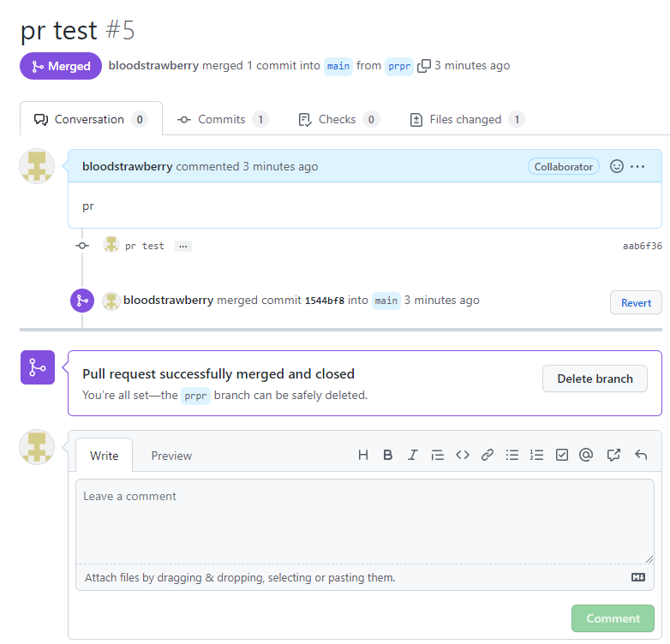Screen dimensions: 670x644
Task: Click the Collaborator label badge
Action: tap(563, 166)
